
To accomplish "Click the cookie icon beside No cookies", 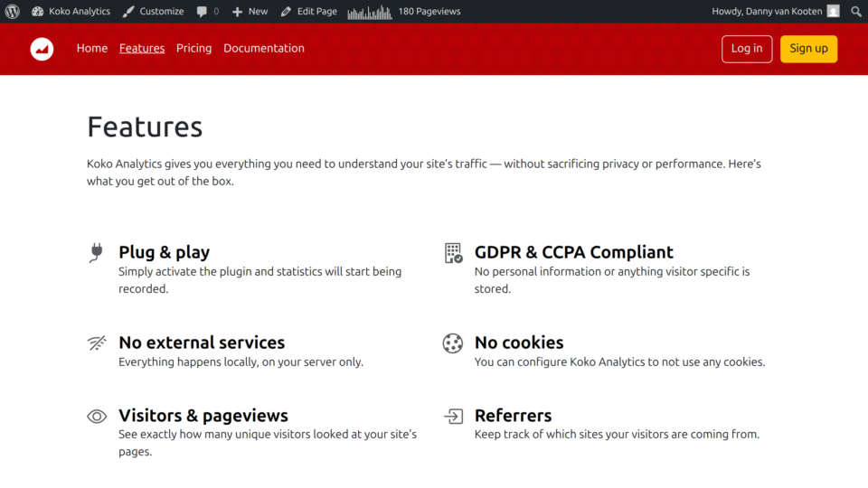I will click(453, 343).
